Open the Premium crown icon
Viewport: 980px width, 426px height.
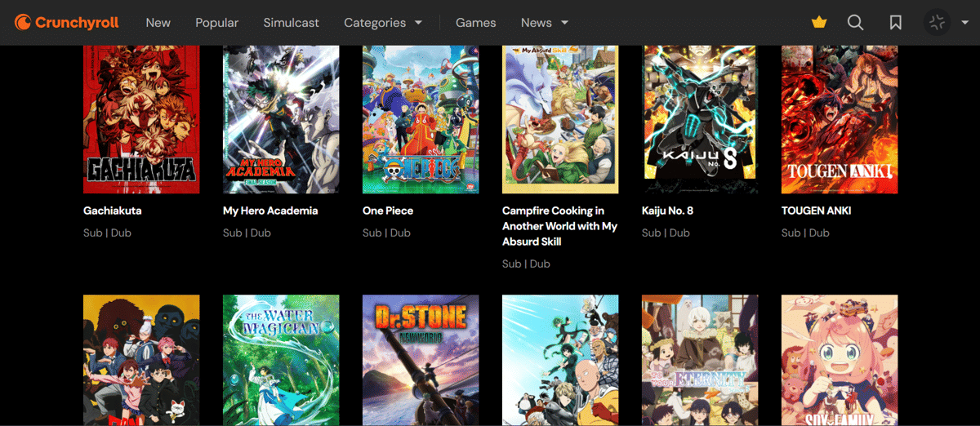(819, 23)
